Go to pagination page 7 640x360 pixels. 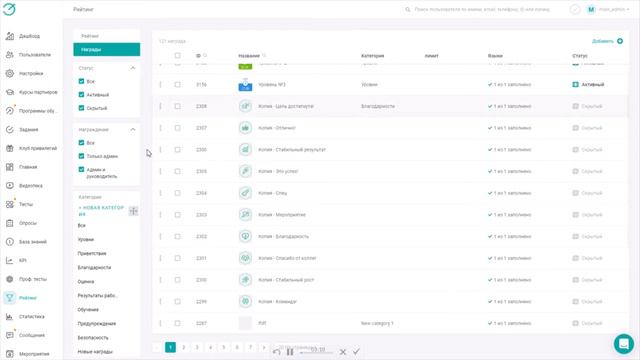click(x=251, y=347)
